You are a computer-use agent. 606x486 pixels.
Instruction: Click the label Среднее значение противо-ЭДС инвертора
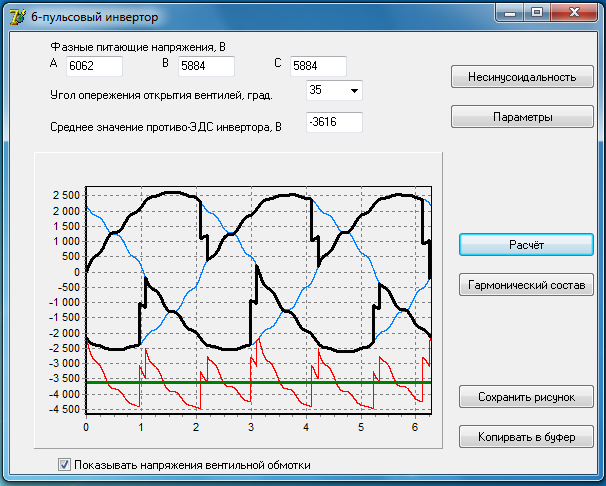[166, 127]
